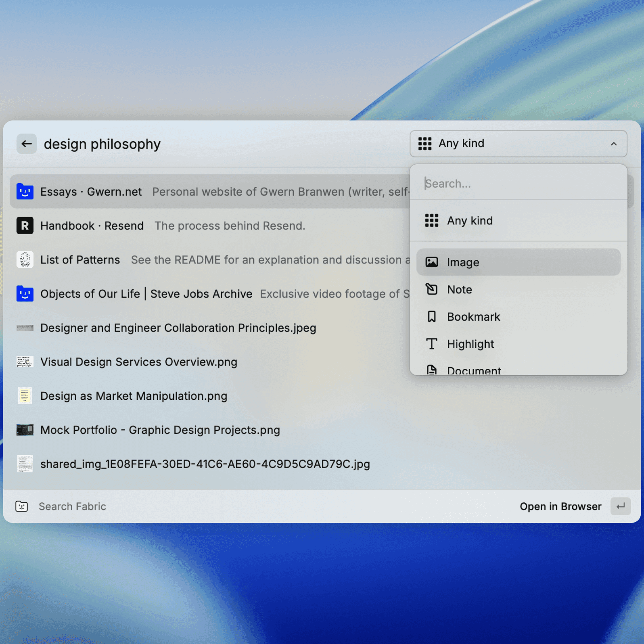Click thumbnail of Visual Design Services Overview

25,362
